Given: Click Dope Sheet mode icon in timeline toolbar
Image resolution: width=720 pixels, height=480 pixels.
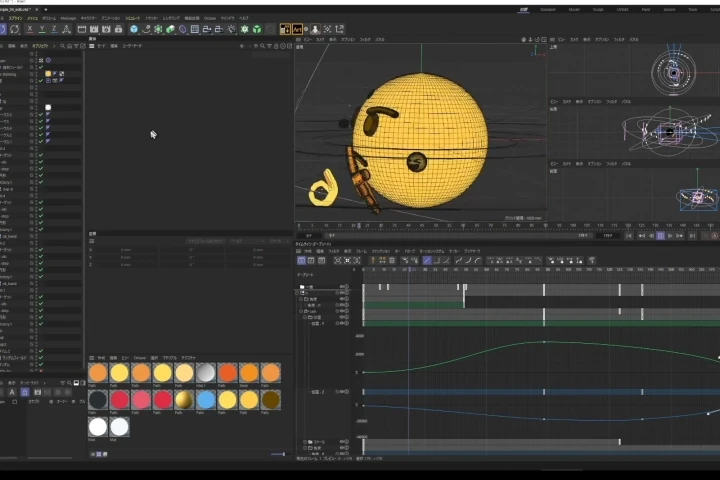Looking at the screenshot, I should click(x=301, y=260).
